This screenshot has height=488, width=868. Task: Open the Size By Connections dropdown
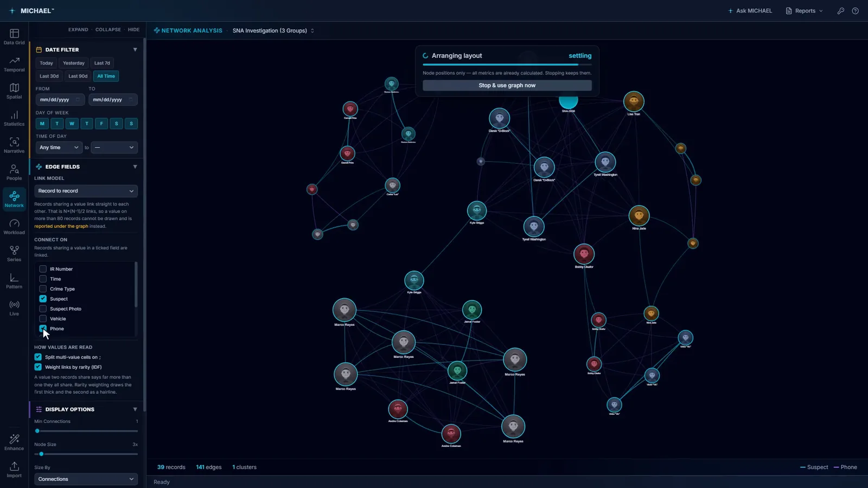[86, 479]
